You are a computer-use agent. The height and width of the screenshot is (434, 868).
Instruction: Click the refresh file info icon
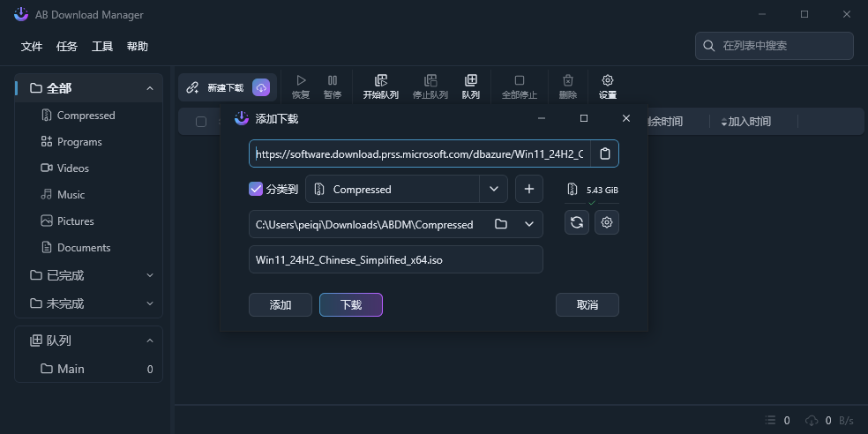click(x=577, y=222)
